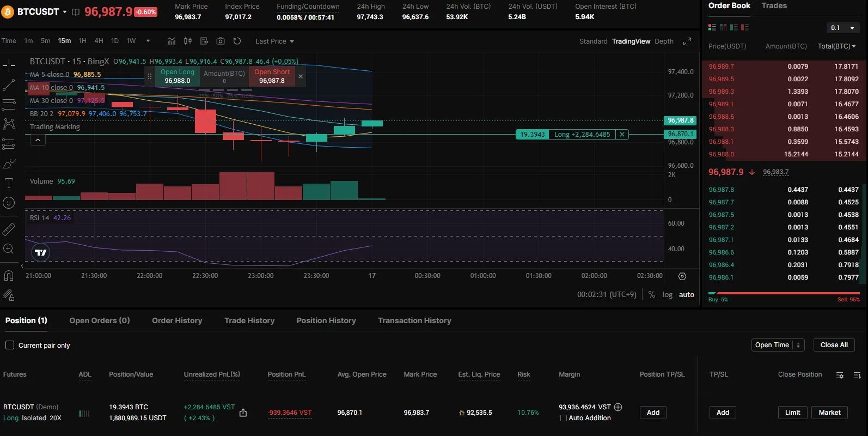Open the Position History tab
Viewport: 868px width, 436px height.
click(326, 320)
